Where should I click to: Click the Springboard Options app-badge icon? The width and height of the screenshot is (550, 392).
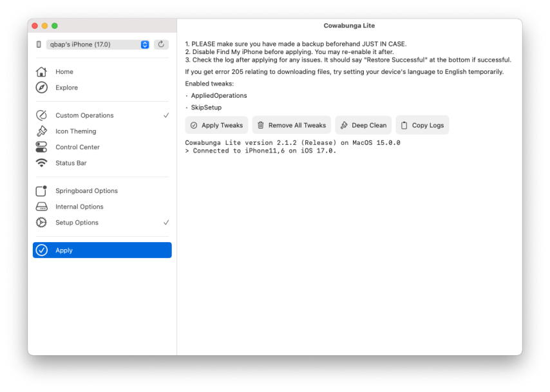tap(41, 191)
